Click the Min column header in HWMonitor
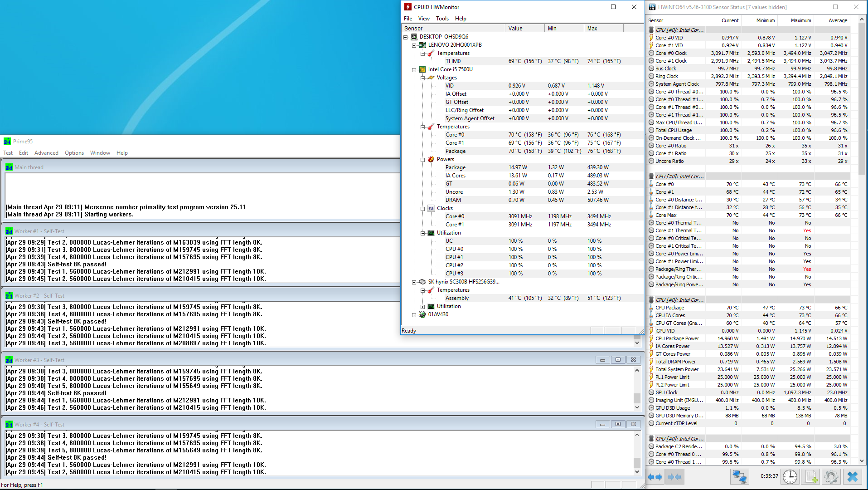Screen dimensions: 868x490 pos(564,29)
